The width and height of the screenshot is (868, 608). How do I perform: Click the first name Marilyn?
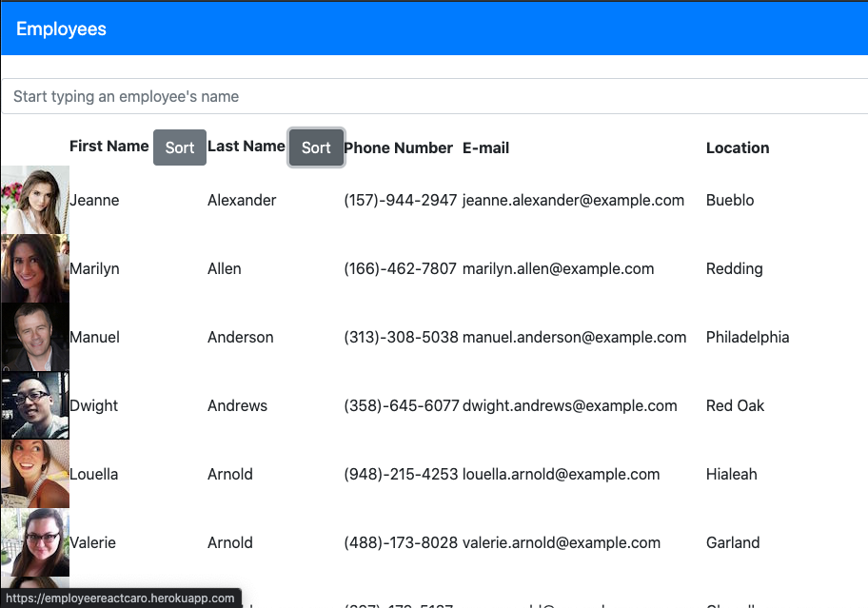(94, 269)
